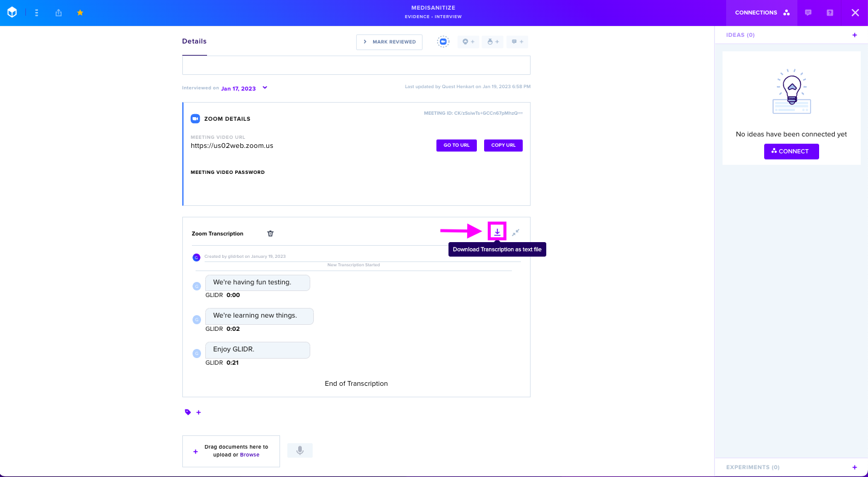Download the transcription as text file

tap(497, 231)
